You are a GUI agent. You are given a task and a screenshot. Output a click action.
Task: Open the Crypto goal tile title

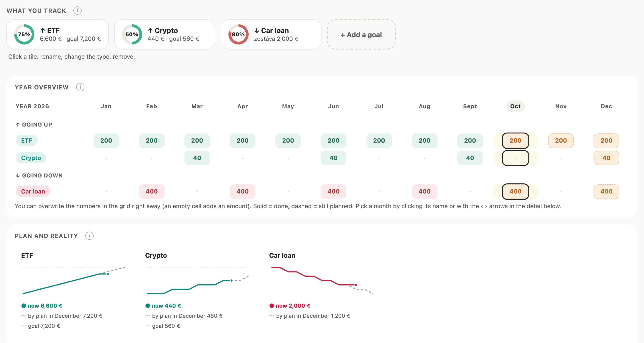coord(163,30)
